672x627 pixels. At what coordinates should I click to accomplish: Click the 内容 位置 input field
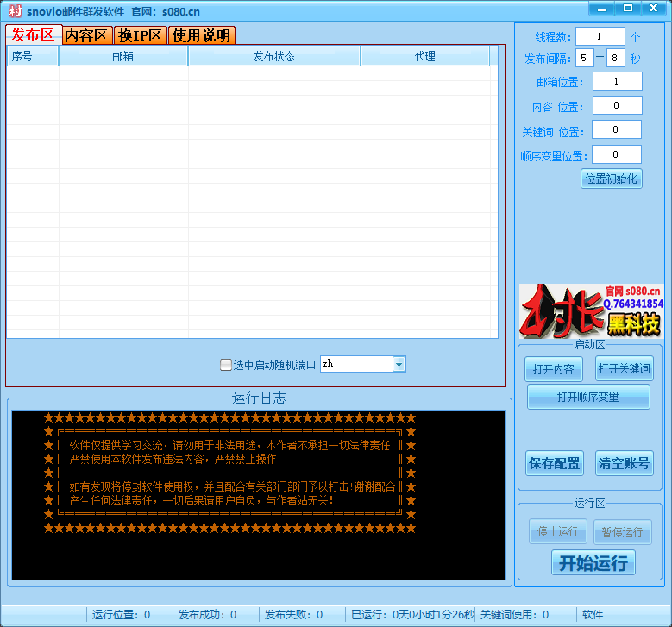tap(617, 105)
